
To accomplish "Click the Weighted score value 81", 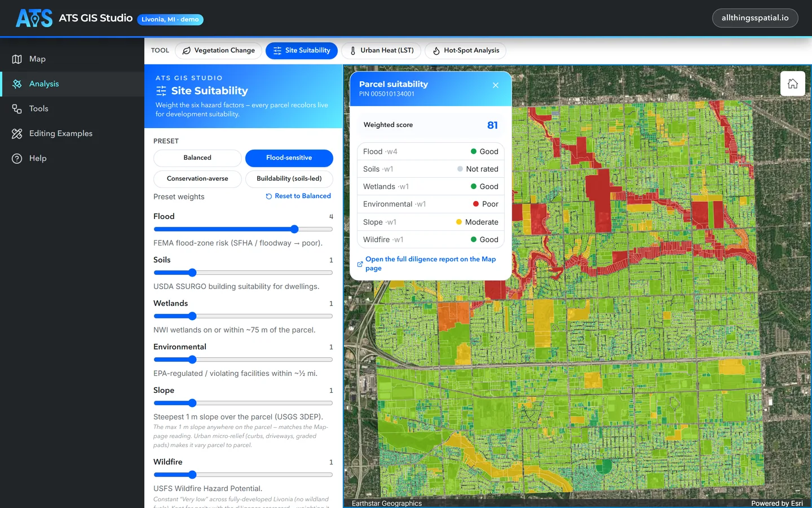I will coord(492,125).
